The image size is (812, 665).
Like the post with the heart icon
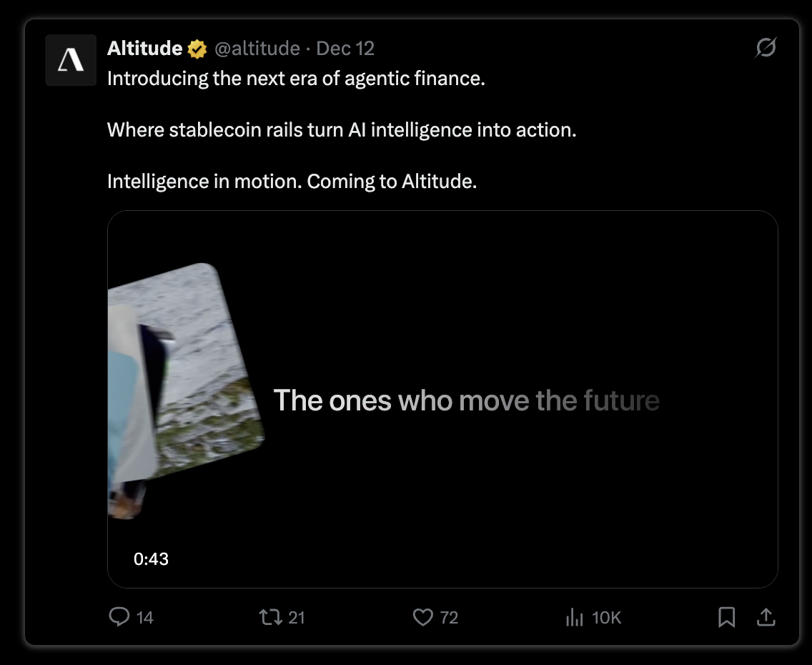click(422, 617)
